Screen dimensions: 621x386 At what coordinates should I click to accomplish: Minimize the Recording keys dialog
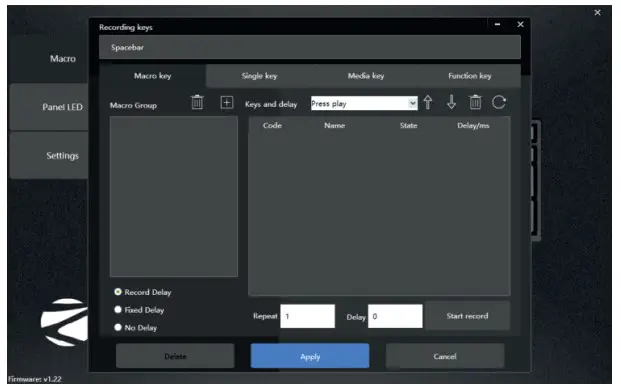pyautogui.click(x=497, y=25)
